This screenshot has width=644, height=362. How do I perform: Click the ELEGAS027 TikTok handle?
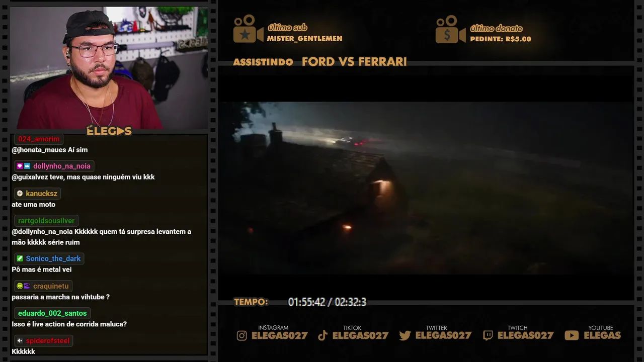coord(360,336)
